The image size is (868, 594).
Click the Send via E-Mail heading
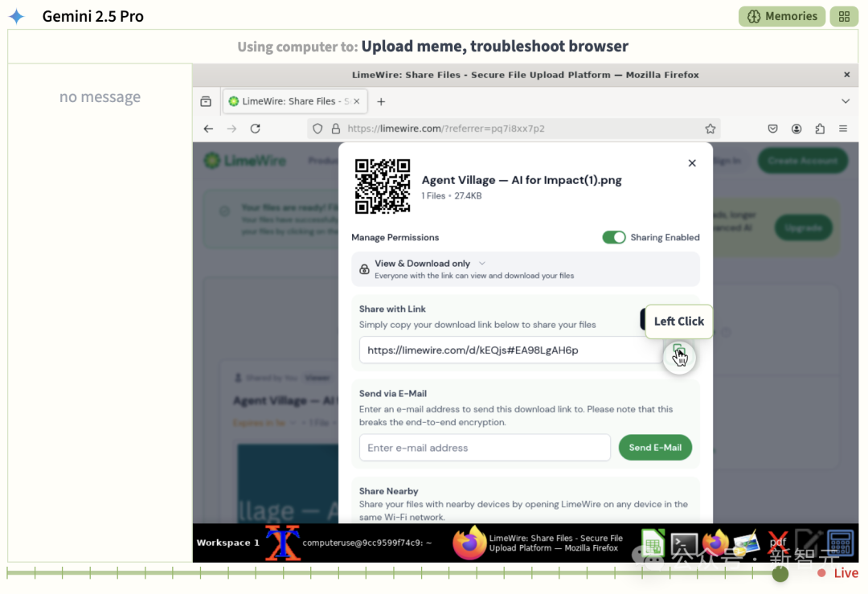click(392, 394)
